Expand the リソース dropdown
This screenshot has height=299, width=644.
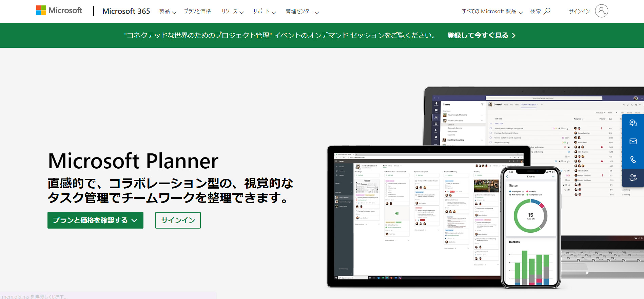pyautogui.click(x=233, y=12)
